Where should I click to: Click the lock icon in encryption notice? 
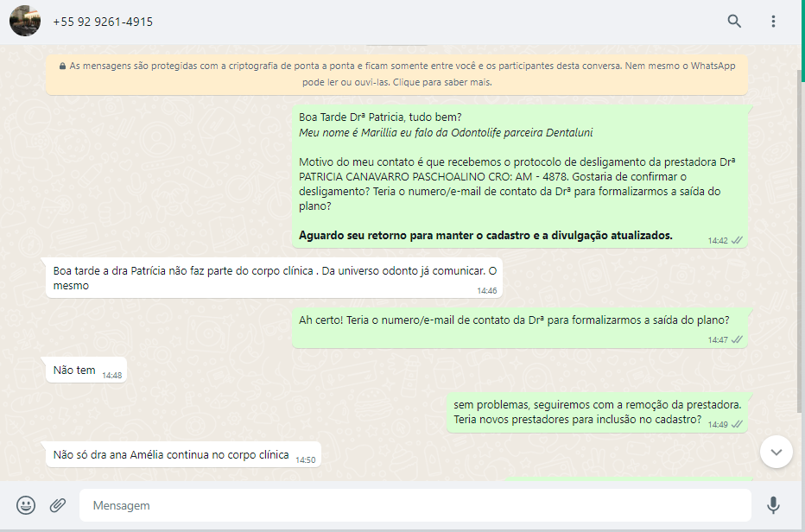point(63,66)
